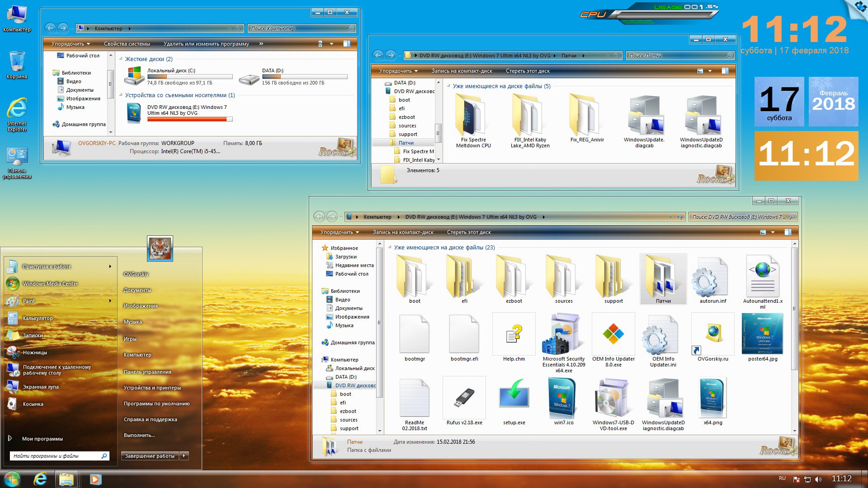Open Калькулятор in Start menu
This screenshot has height=488, width=868.
pyautogui.click(x=38, y=318)
